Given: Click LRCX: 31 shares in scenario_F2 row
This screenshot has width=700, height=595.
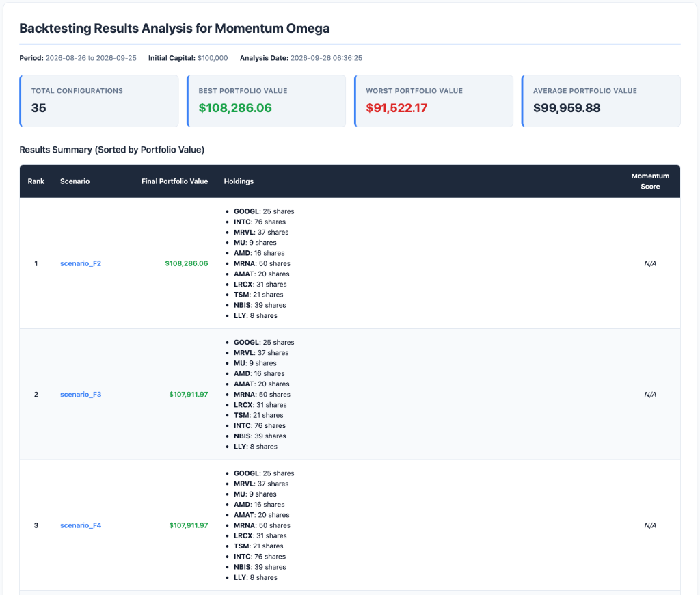Looking at the screenshot, I should point(260,285).
